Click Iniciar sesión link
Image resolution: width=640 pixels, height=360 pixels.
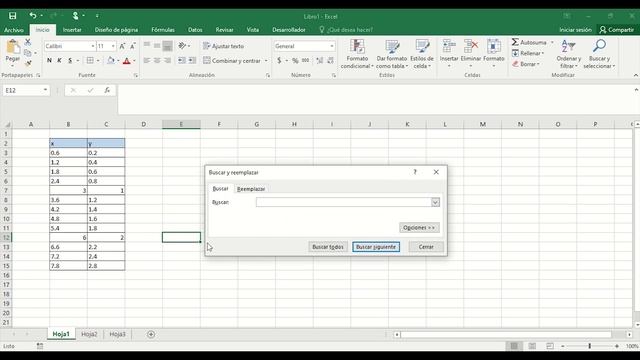[x=575, y=30]
